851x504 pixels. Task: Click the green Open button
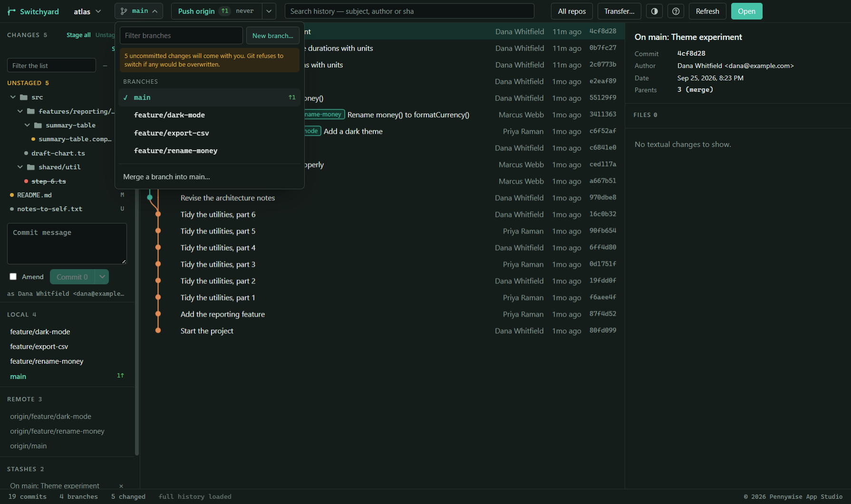pos(746,11)
